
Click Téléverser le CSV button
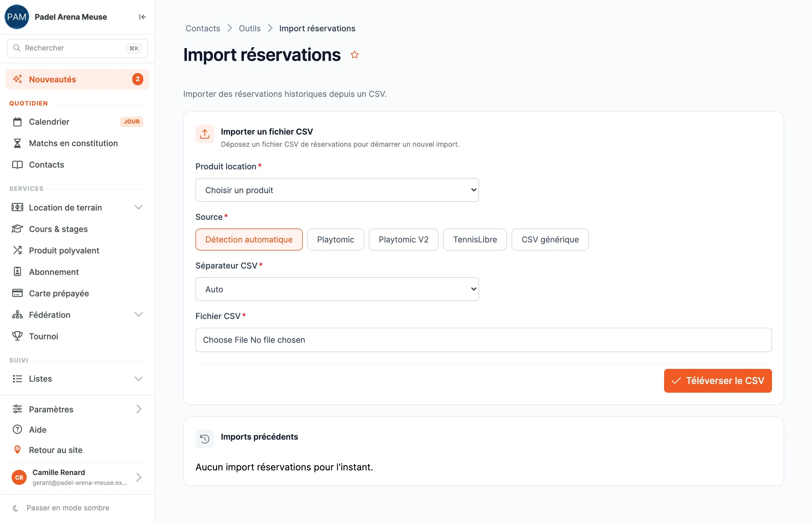tap(718, 381)
